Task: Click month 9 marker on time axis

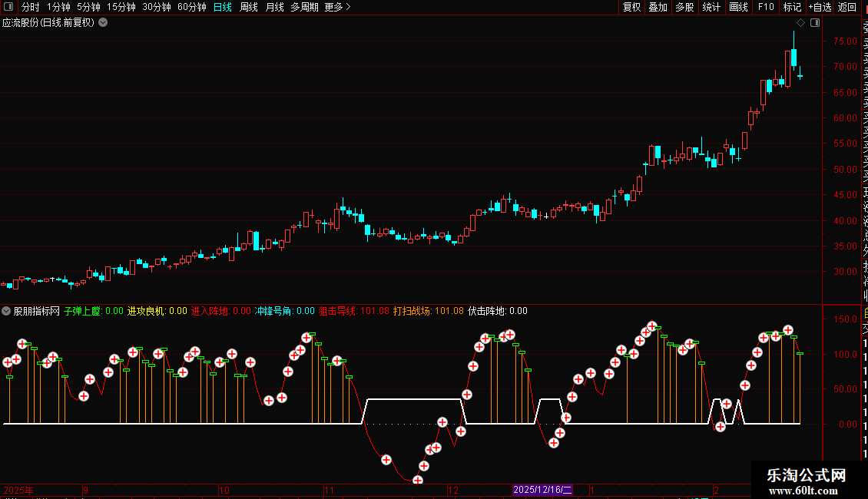Action: 86,490
